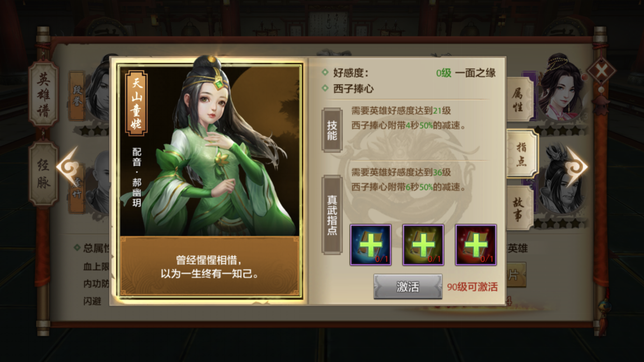
Task: Select the top-right female hero portrait
Action: point(561,88)
